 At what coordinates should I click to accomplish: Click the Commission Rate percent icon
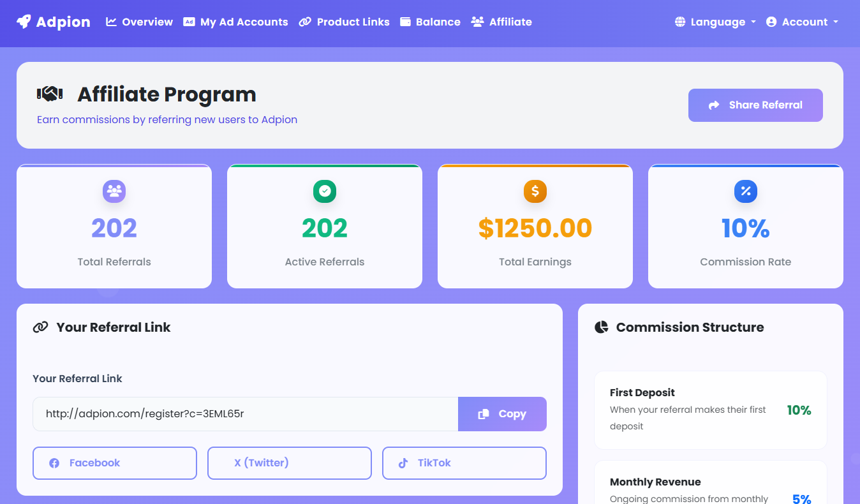coord(746,191)
